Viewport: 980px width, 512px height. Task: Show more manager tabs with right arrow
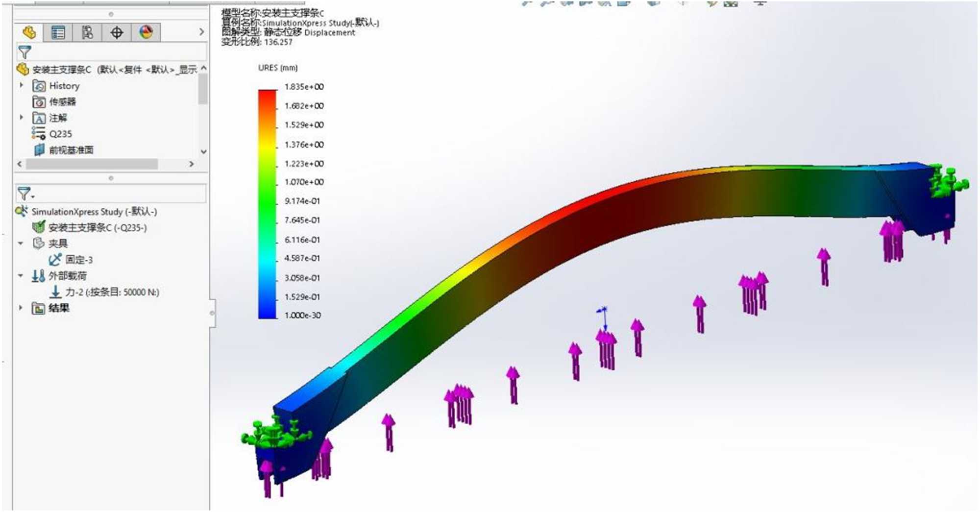point(201,32)
